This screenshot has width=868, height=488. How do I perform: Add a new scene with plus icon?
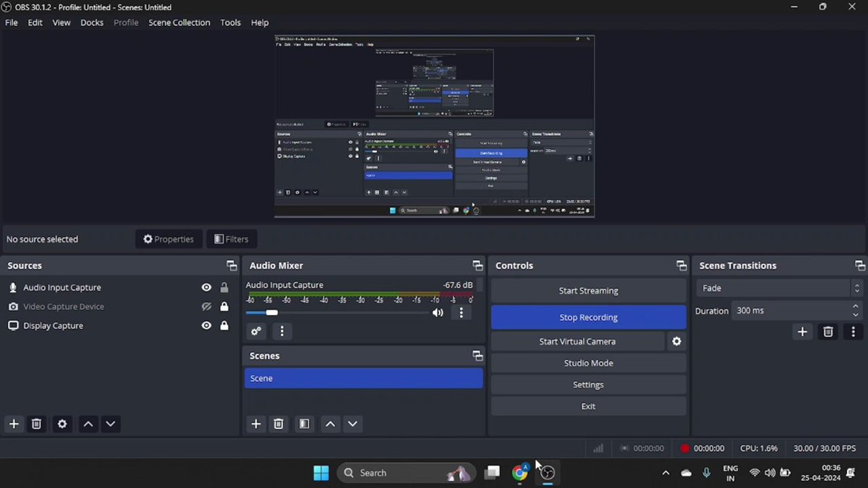coord(256,424)
